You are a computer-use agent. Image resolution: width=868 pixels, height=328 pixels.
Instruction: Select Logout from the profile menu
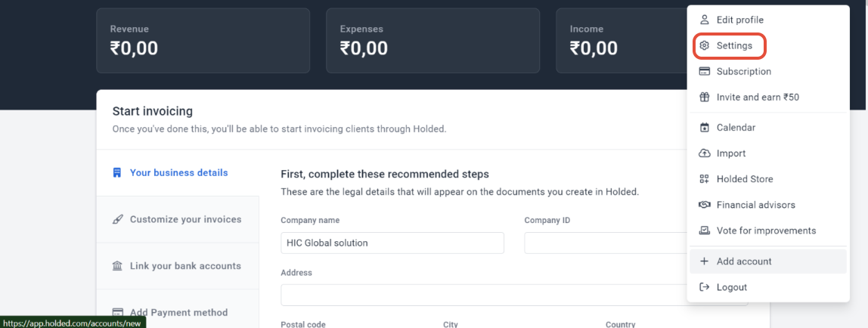pos(731,287)
